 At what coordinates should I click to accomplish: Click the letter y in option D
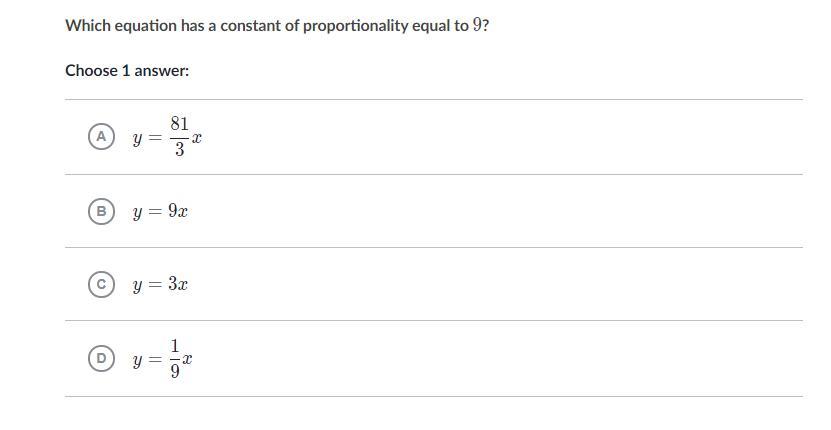tap(137, 361)
